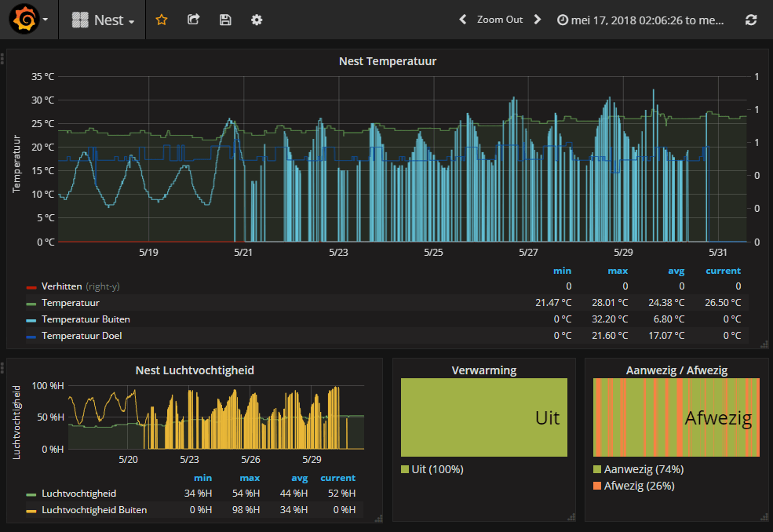Click resize handle of Nest Temperatuur panel

tap(764, 344)
